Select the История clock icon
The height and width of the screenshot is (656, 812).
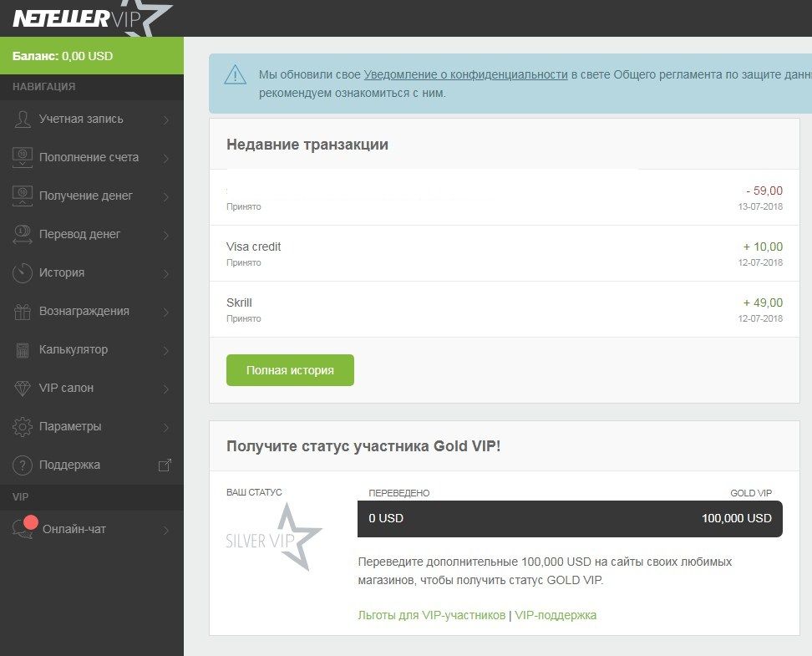tap(23, 272)
